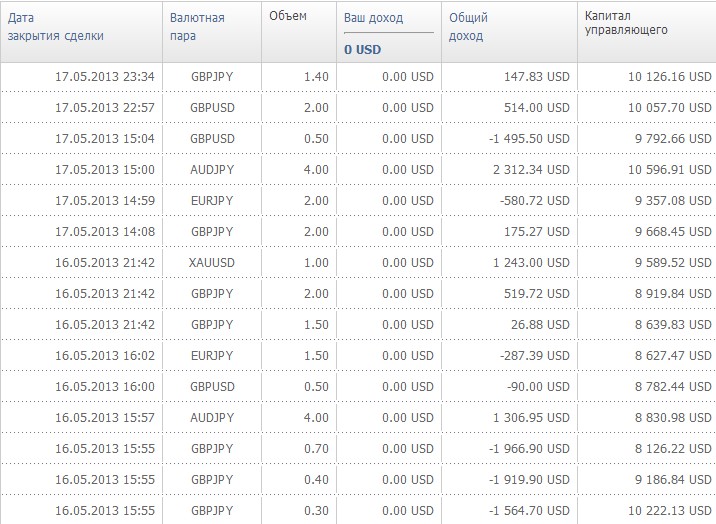716x524 pixels.
Task: Sort by Общий доход column header
Action: 468,27
